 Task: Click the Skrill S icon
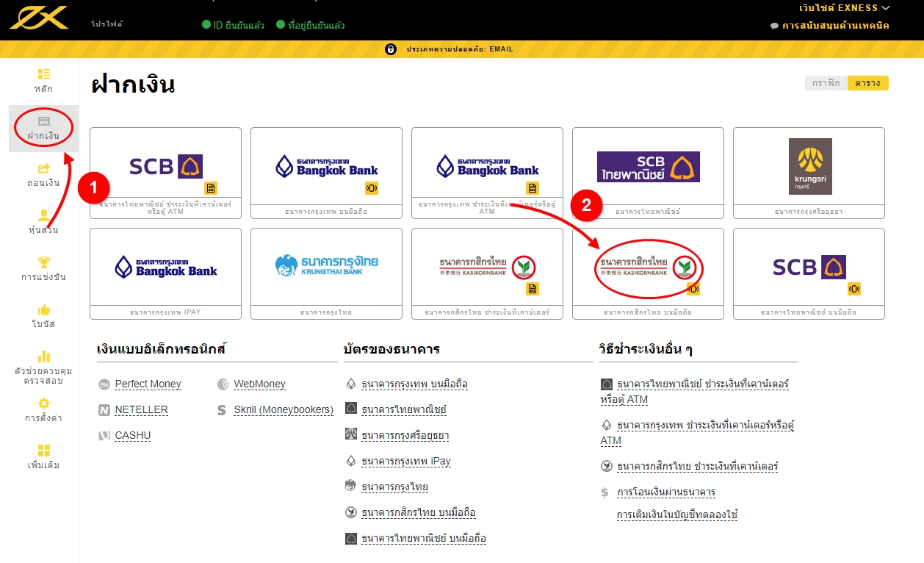[x=222, y=410]
